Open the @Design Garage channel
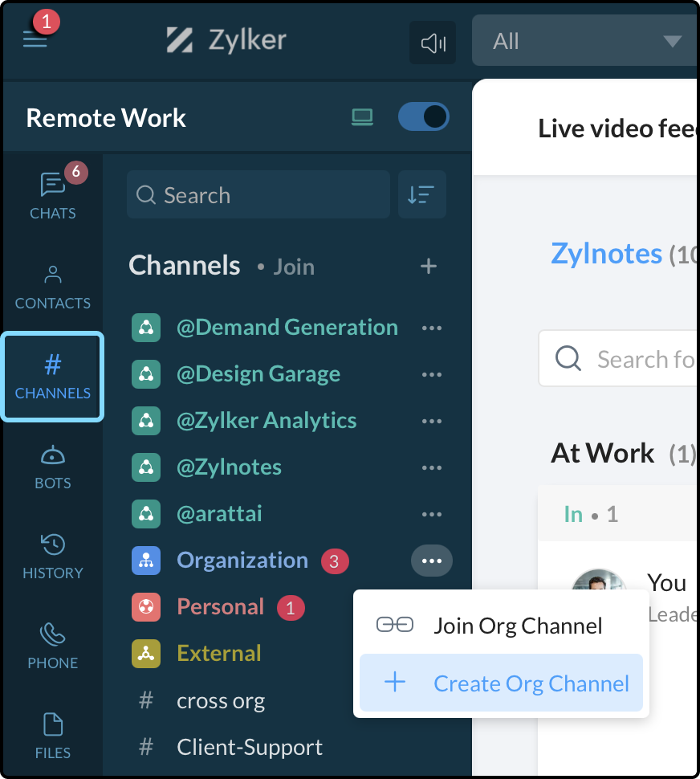700x779 pixels. 258,374
